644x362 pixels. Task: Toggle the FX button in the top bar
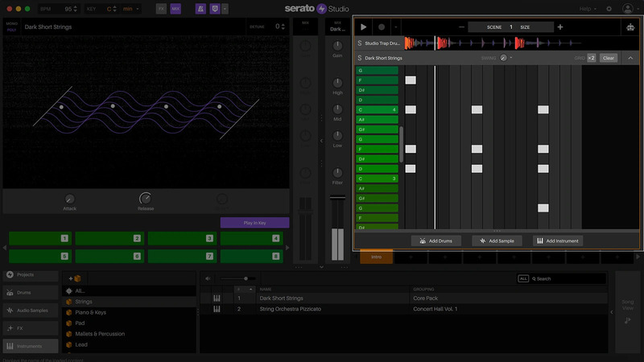click(161, 8)
